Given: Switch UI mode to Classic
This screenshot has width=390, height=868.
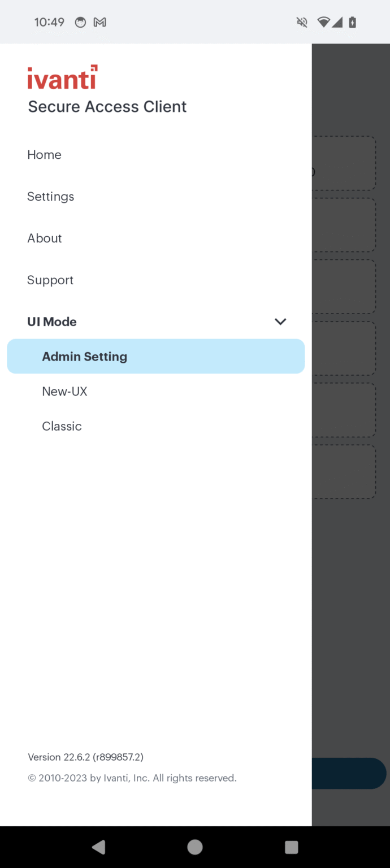Looking at the screenshot, I should [62, 426].
